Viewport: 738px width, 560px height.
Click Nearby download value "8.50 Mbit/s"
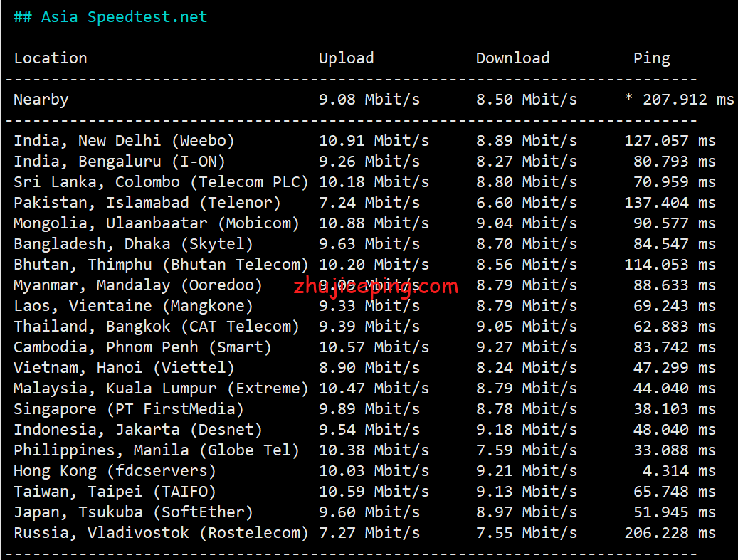pyautogui.click(x=526, y=100)
